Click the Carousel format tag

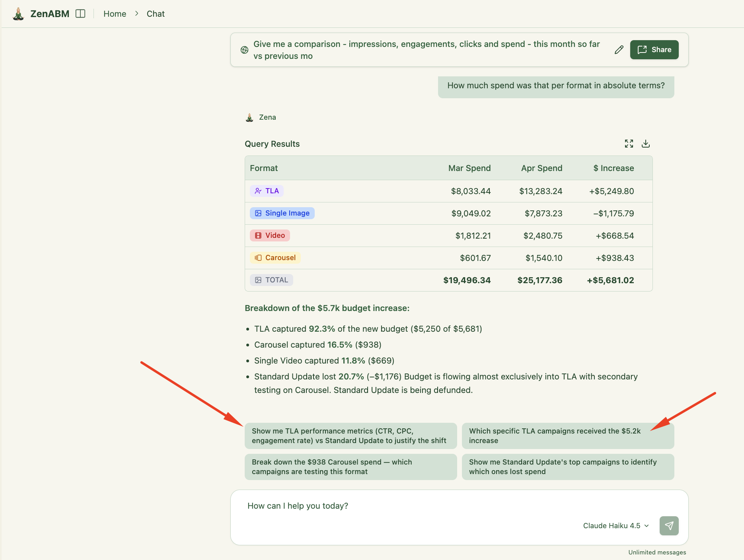pos(275,258)
